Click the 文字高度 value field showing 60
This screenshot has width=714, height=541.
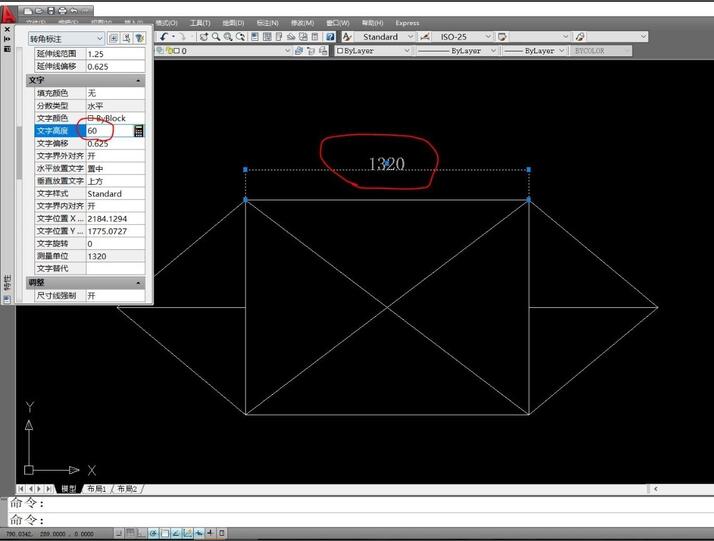click(110, 131)
